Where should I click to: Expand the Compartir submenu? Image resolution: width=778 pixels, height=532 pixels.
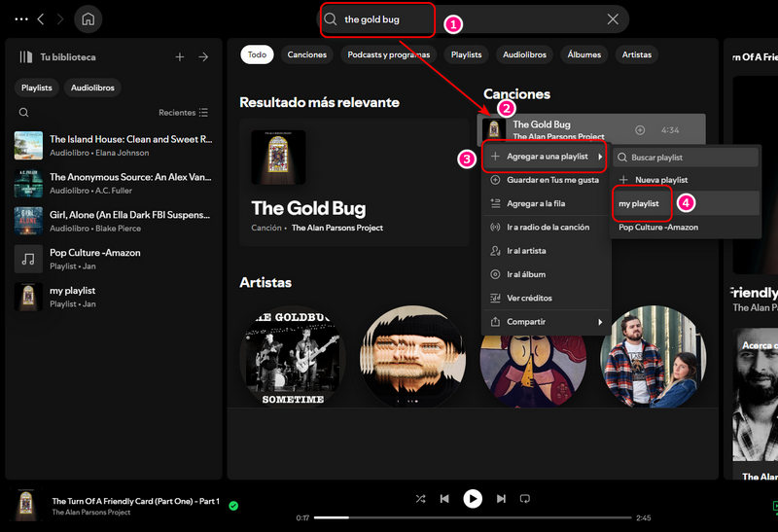click(545, 322)
